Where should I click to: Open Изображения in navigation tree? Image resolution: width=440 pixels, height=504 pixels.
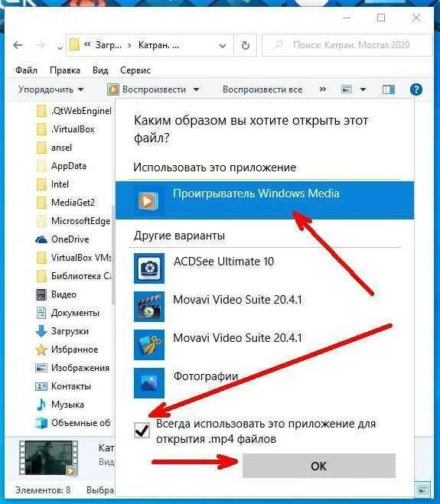pos(73,367)
